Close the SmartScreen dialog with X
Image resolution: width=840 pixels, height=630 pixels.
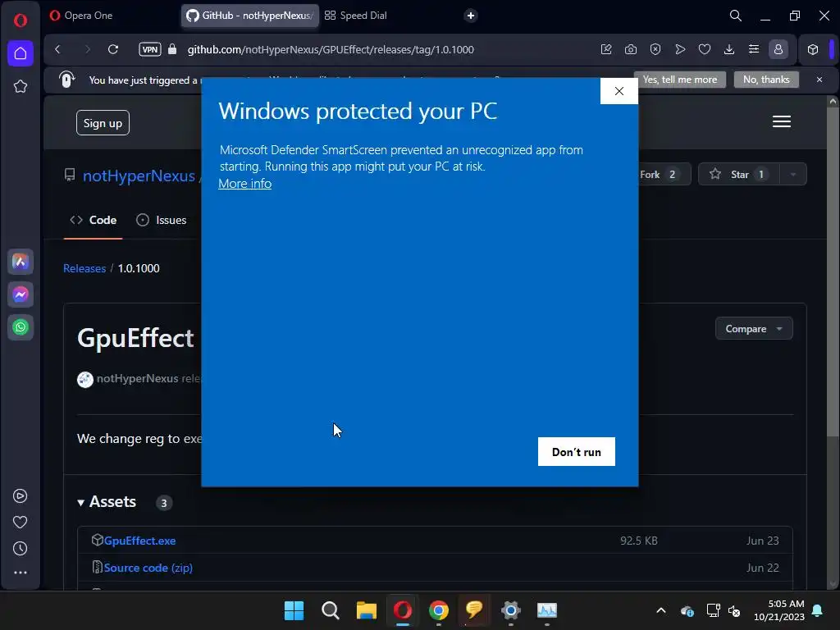pyautogui.click(x=619, y=91)
